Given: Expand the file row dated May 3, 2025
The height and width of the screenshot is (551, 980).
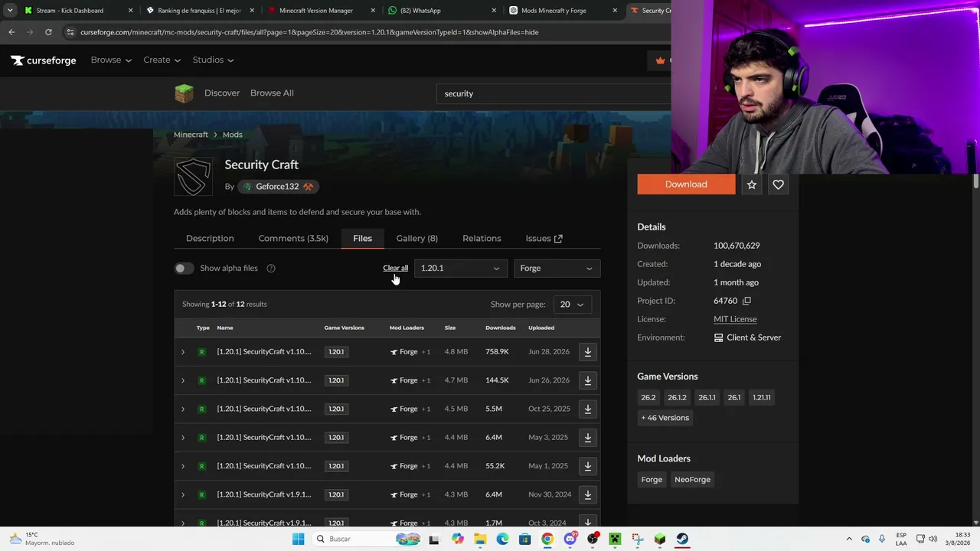Looking at the screenshot, I should coord(183,438).
